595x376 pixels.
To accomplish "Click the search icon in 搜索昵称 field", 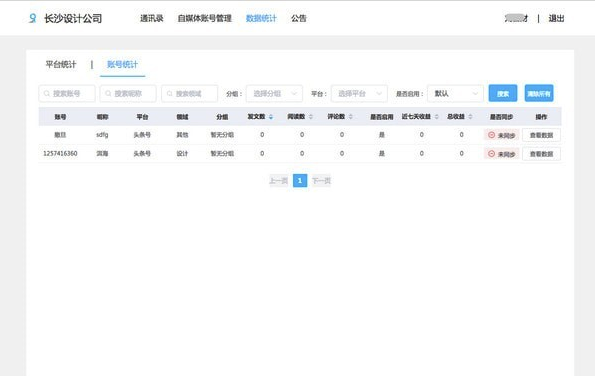I will coord(108,94).
